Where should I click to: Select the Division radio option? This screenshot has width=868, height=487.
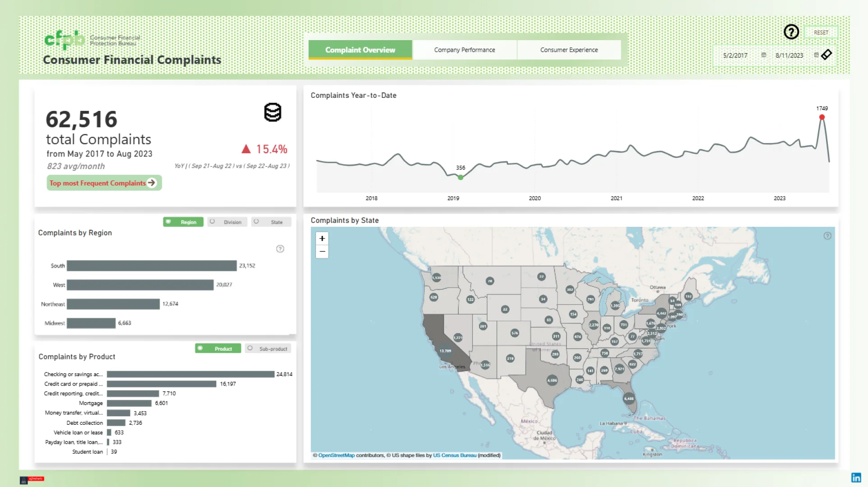tap(227, 222)
